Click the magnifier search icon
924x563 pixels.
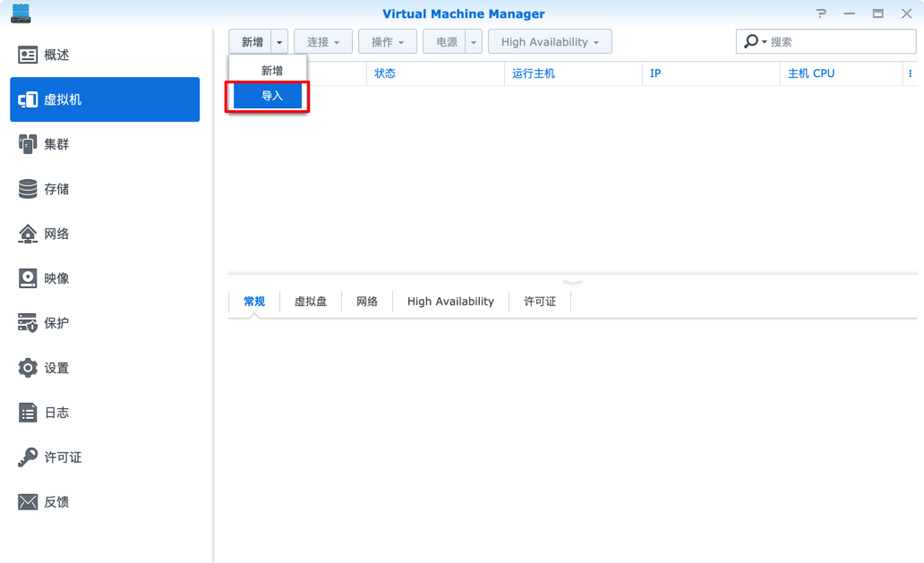751,41
